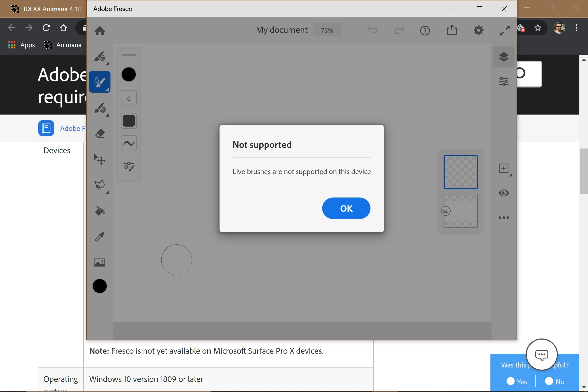The height and width of the screenshot is (392, 588).
Task: Select the Vector brushes tool
Action: [100, 108]
